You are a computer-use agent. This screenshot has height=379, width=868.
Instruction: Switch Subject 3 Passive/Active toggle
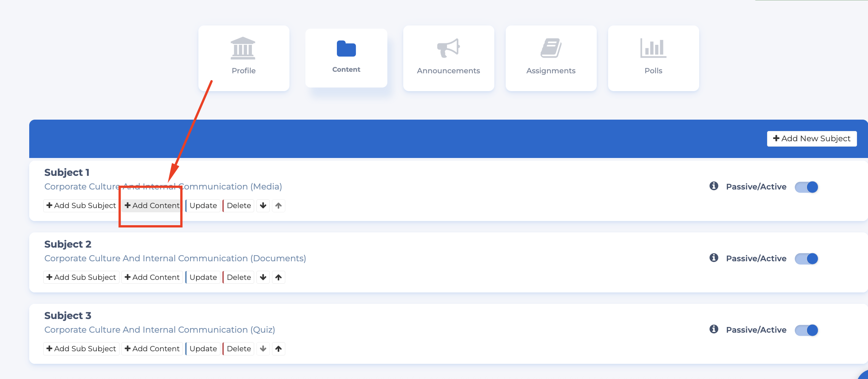click(806, 330)
